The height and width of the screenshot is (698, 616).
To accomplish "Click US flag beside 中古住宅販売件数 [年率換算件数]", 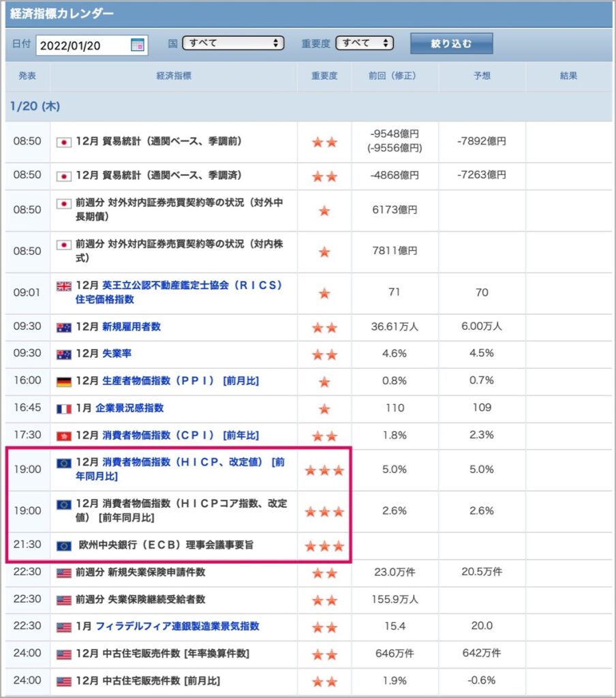I will tap(63, 655).
